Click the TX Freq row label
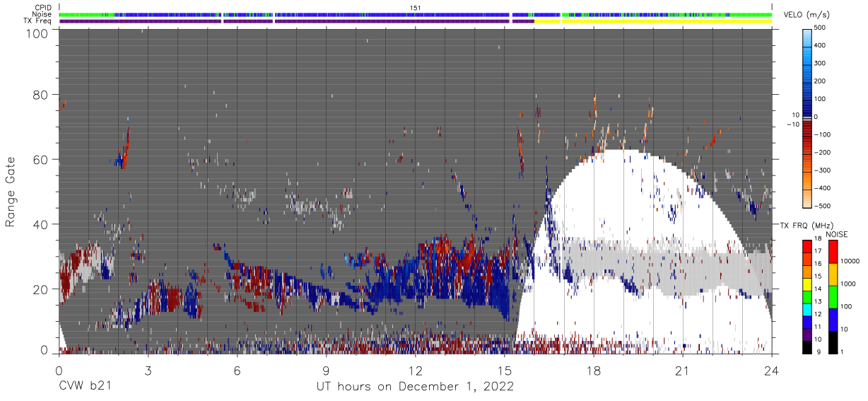This screenshot has height=401, width=868. click(x=37, y=21)
